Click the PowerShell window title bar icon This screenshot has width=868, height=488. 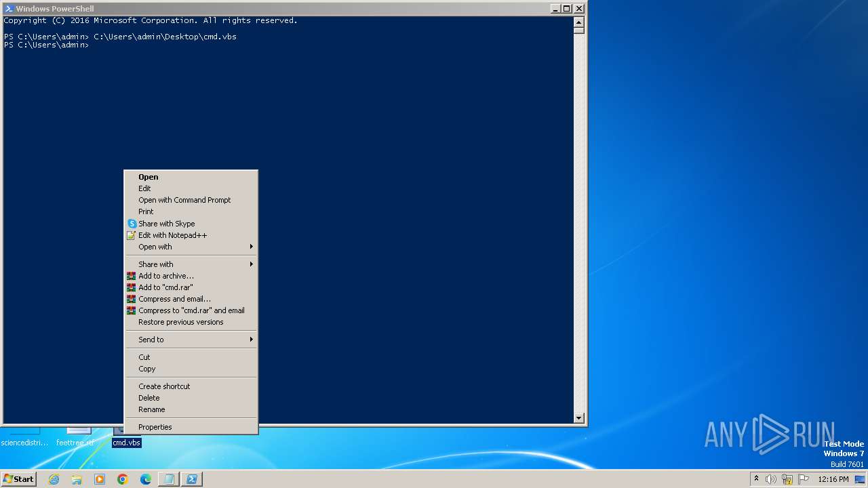tap(9, 9)
